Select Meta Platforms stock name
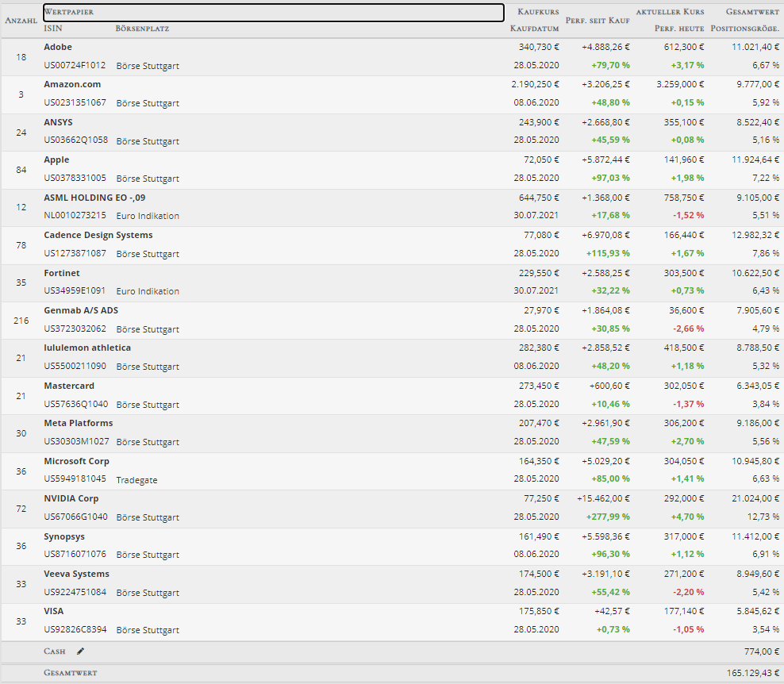The width and height of the screenshot is (784, 684). pos(79,424)
